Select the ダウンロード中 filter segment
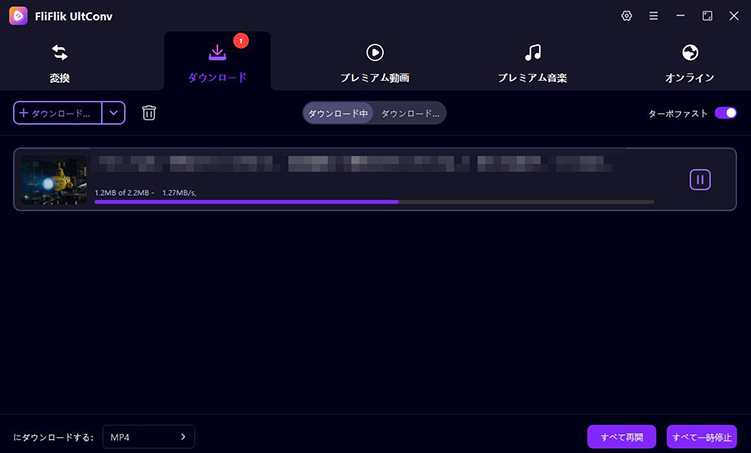 tap(338, 113)
